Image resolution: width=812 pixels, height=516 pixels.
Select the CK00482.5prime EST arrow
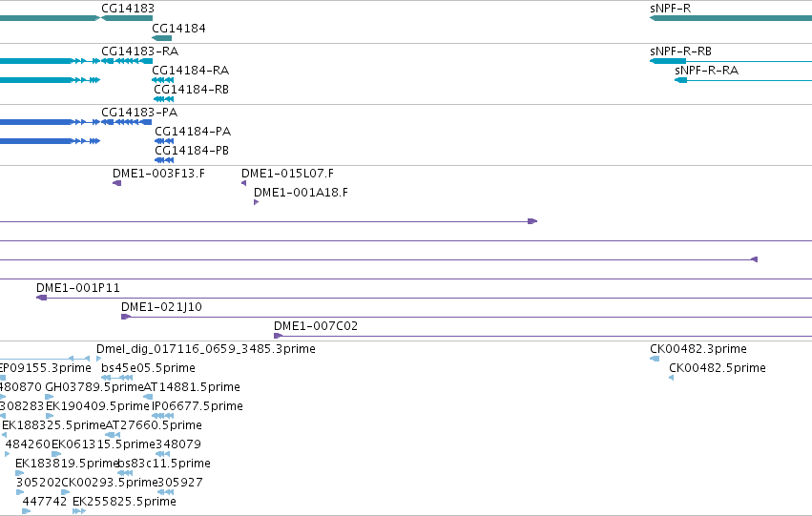(x=671, y=378)
